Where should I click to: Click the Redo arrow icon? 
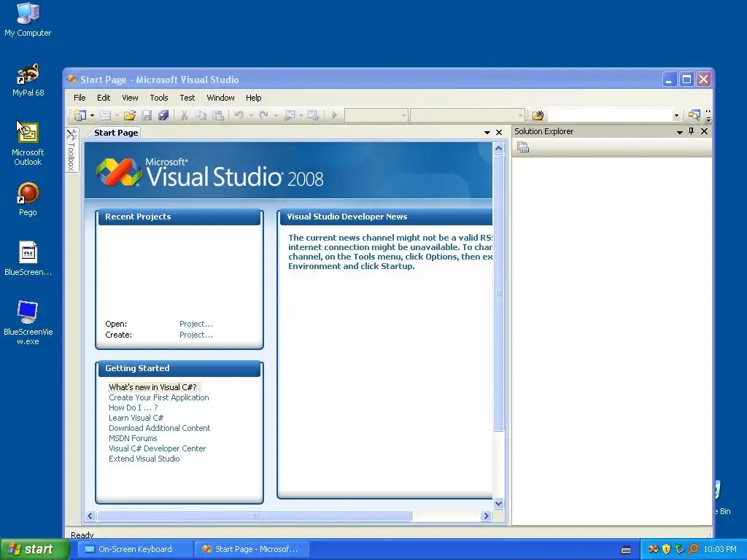263,115
